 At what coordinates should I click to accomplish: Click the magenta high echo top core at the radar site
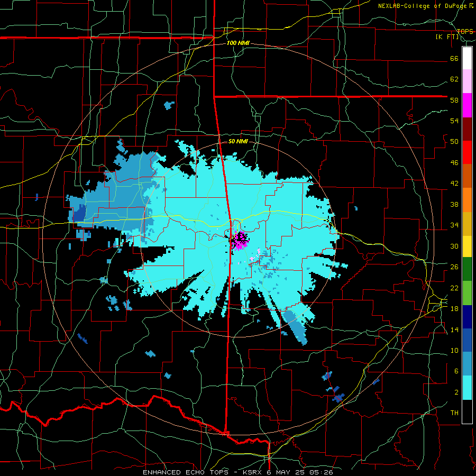(x=240, y=241)
